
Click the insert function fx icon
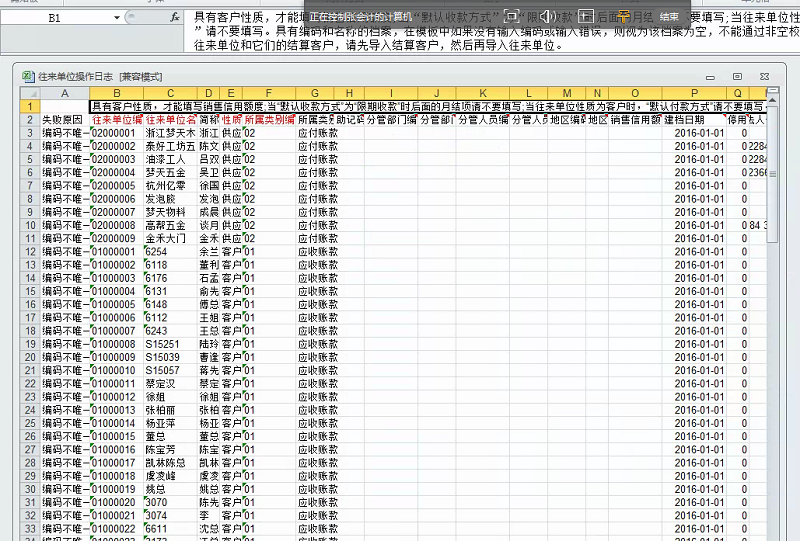tap(175, 18)
